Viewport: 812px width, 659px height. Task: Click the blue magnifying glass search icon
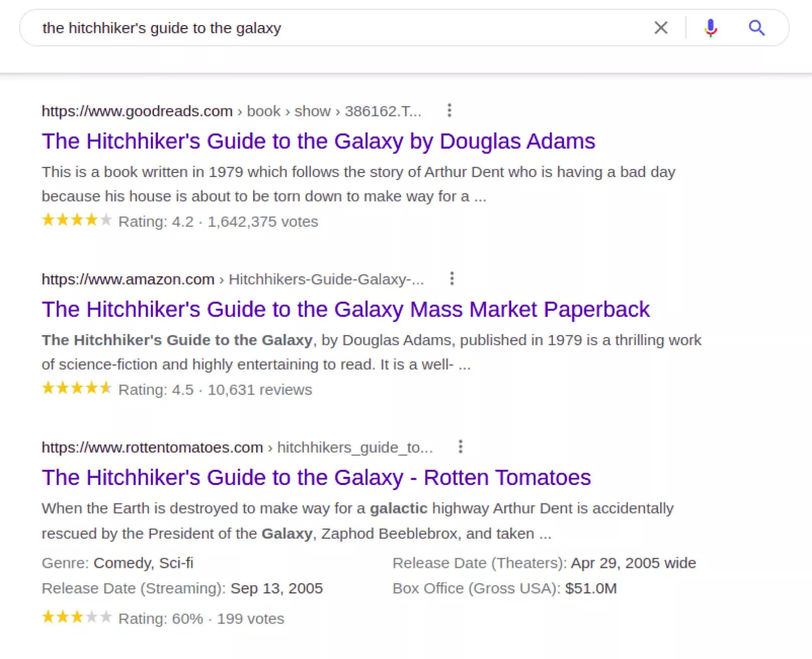[x=756, y=28]
